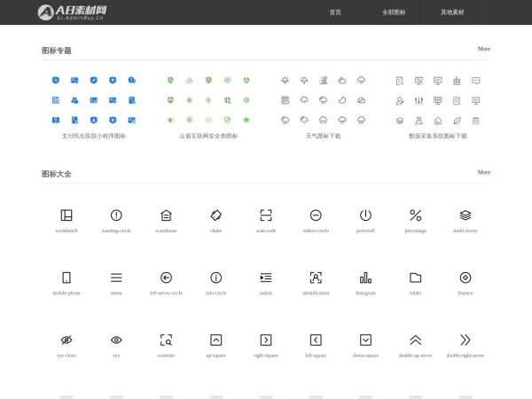Click the multi-storey layers icon
The width and height of the screenshot is (532, 399).
(465, 215)
